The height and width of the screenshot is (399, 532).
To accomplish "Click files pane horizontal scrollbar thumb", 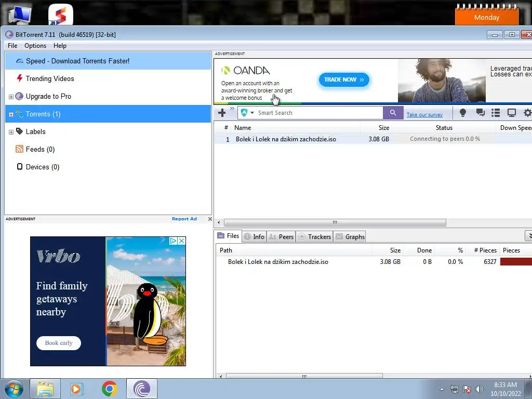I will [x=304, y=376].
